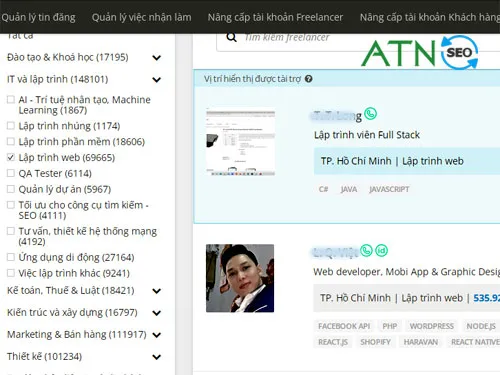Click the green phone verified icon on Full Stack profile
The height and width of the screenshot is (375, 500).
tap(370, 114)
